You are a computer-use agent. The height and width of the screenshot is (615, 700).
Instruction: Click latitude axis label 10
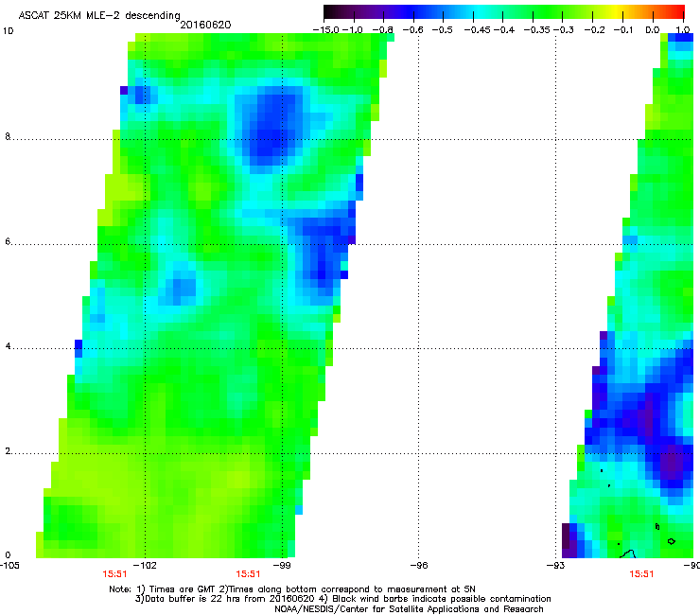(8, 31)
